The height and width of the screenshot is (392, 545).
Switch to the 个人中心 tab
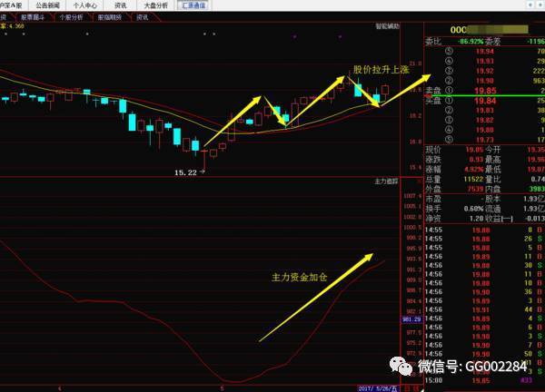(85, 5)
